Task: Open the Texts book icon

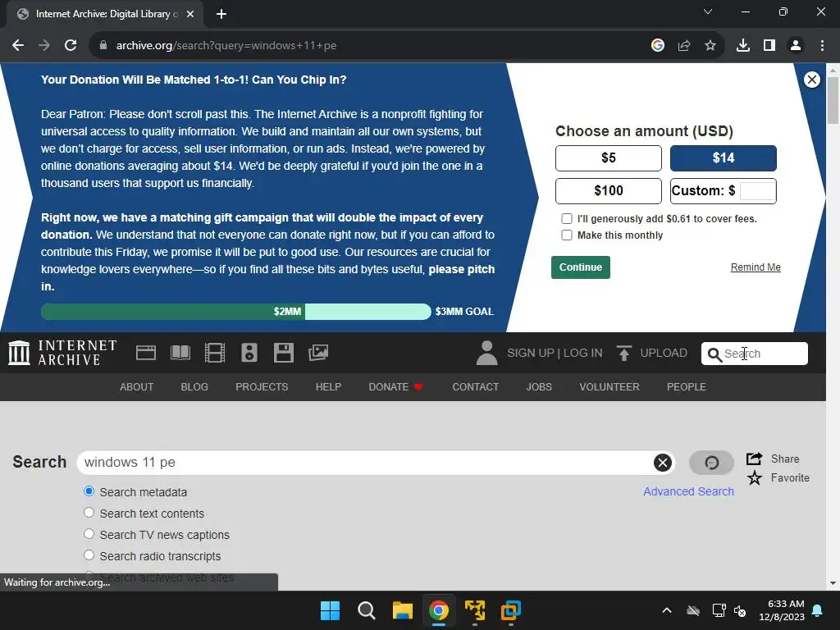Action: click(x=180, y=353)
